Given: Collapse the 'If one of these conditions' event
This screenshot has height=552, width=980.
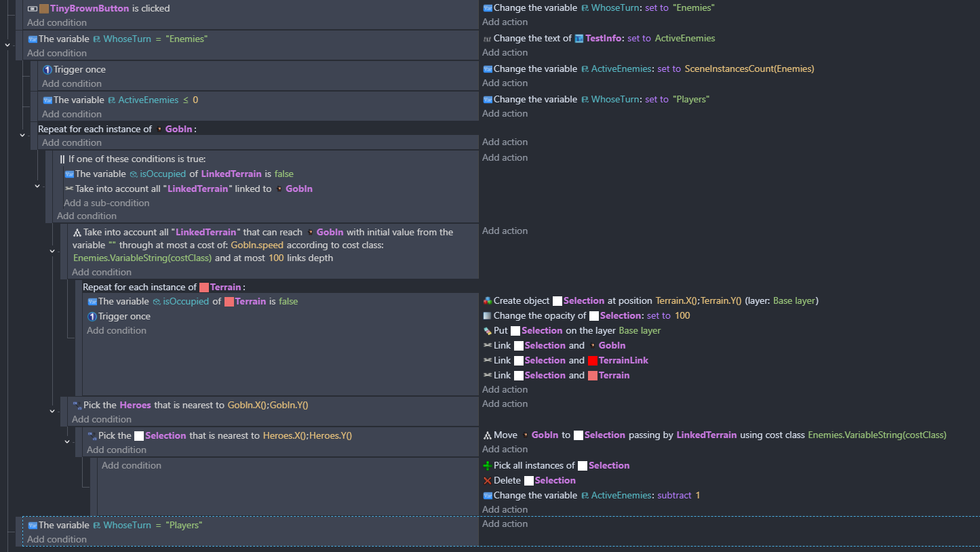Looking at the screenshot, I should 37,186.
